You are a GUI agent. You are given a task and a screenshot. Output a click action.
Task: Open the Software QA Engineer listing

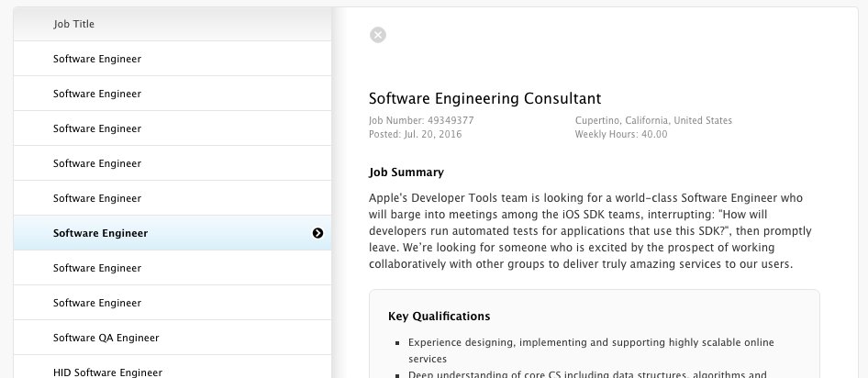pos(106,338)
